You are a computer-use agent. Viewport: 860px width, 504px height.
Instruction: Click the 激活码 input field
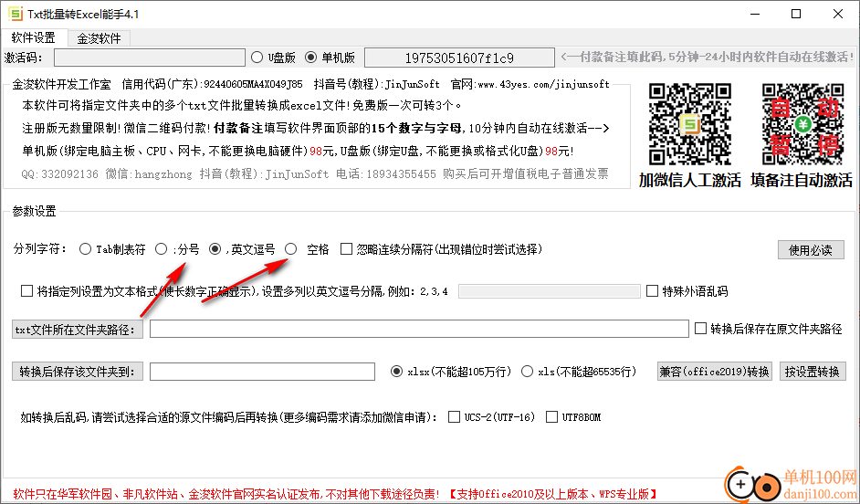click(149, 58)
